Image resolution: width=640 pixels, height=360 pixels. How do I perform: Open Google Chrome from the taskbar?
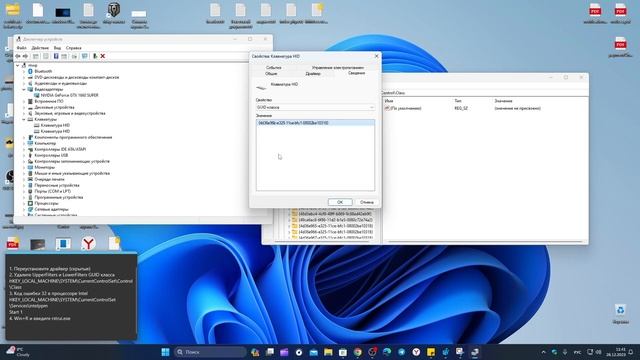[x=358, y=352]
